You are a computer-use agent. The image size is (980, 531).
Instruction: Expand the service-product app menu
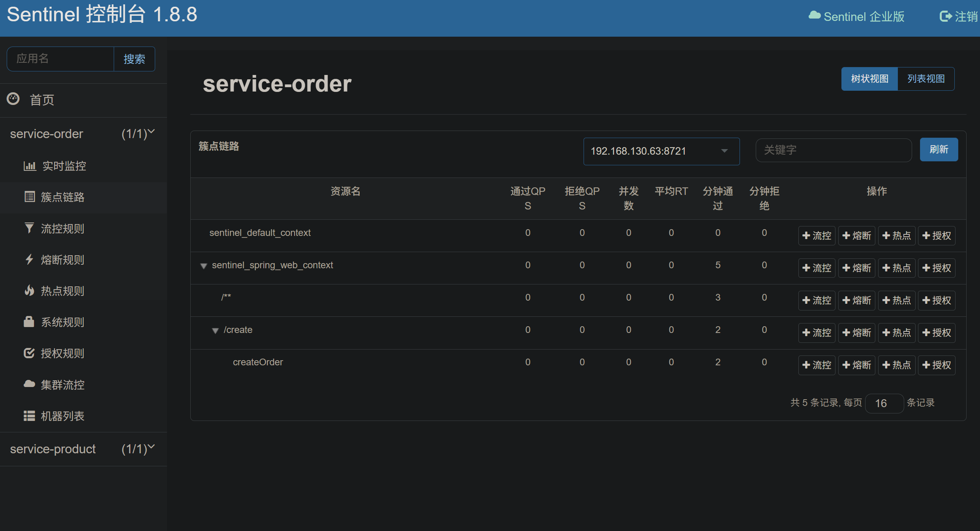pos(83,449)
